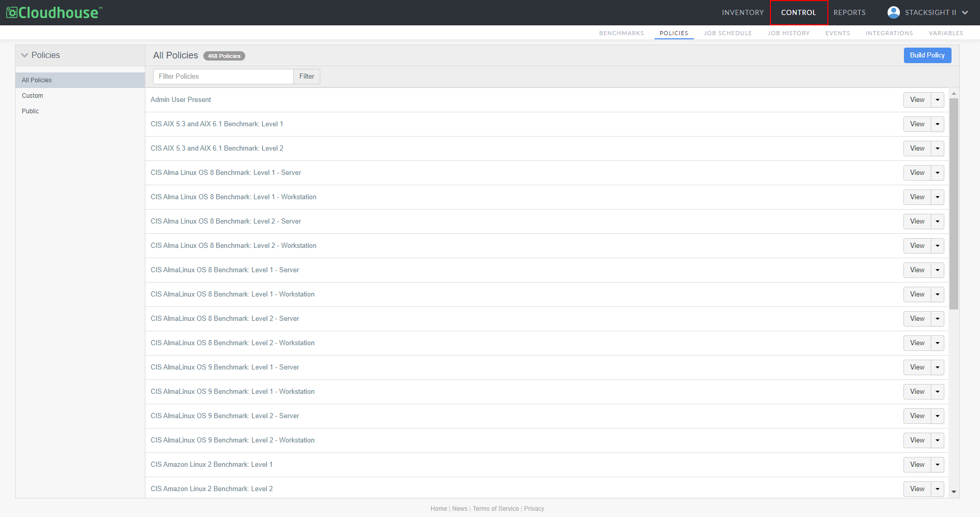
Task: Open Admin User Present policy link
Action: tap(181, 100)
